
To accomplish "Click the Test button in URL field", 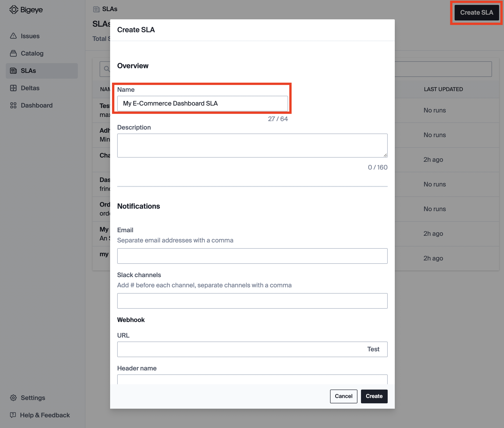I will click(373, 349).
